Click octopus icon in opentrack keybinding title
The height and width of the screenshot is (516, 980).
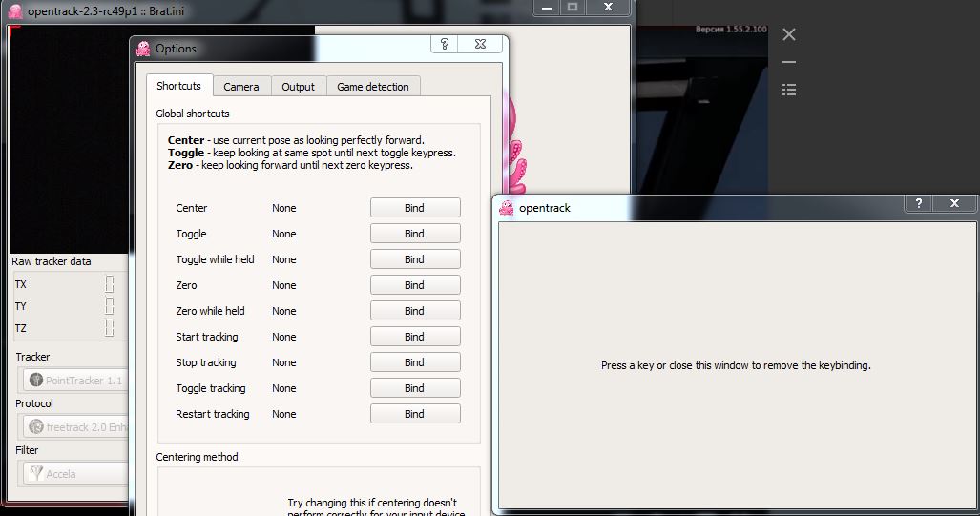(x=507, y=208)
